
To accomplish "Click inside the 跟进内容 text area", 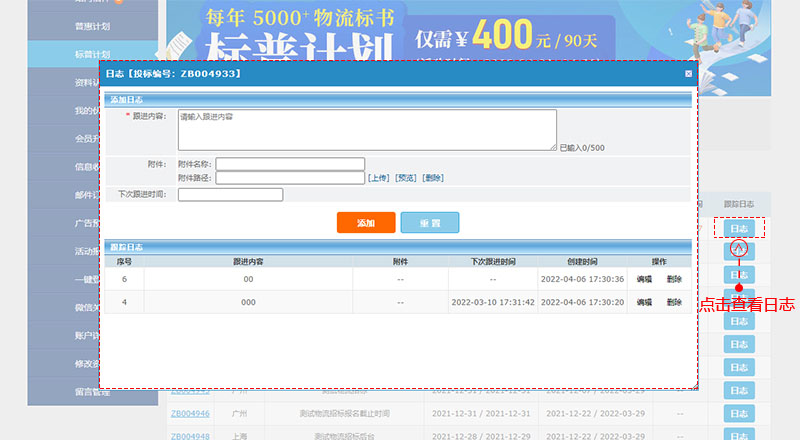I will (366, 130).
